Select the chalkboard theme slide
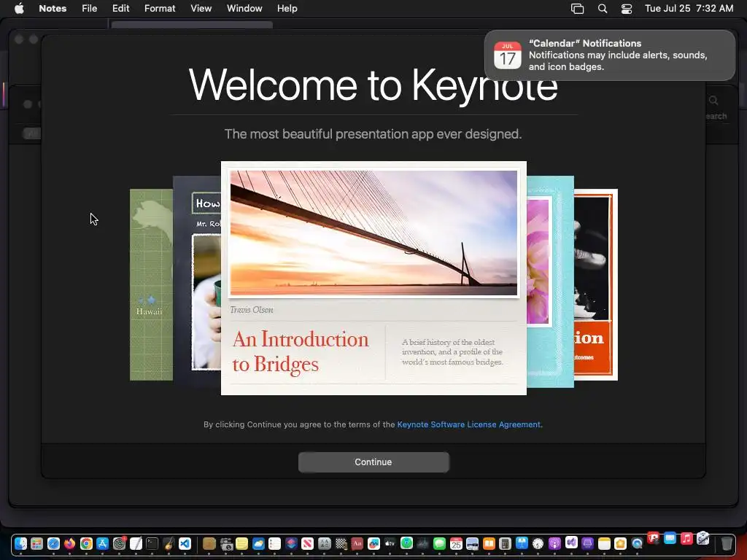Image resolution: width=747 pixels, height=560 pixels. click(x=197, y=281)
